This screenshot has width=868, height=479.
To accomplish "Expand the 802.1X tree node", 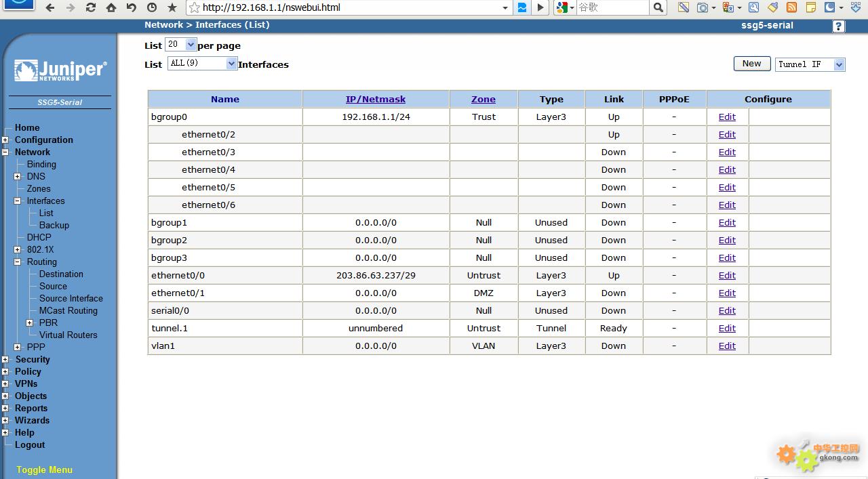I will point(18,250).
